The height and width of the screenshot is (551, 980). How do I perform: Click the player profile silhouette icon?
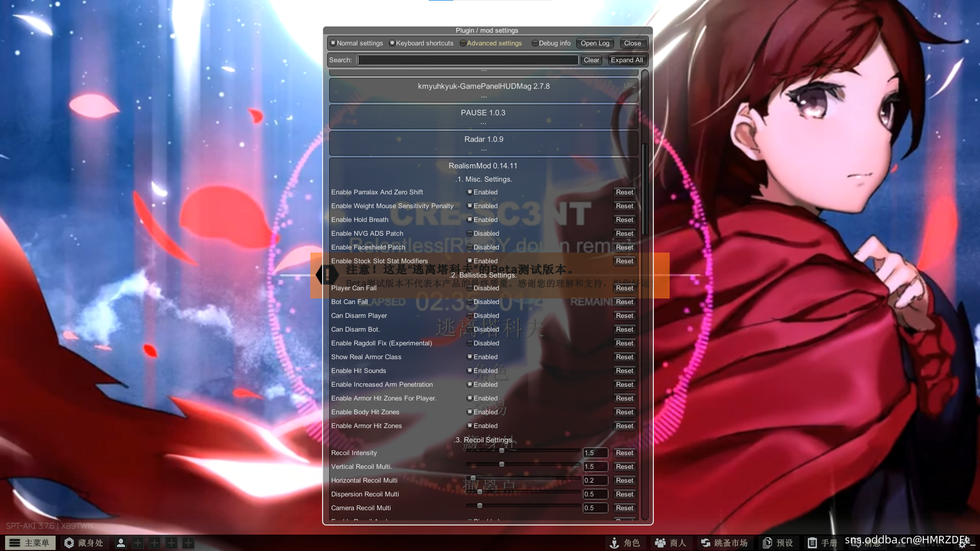[121, 543]
